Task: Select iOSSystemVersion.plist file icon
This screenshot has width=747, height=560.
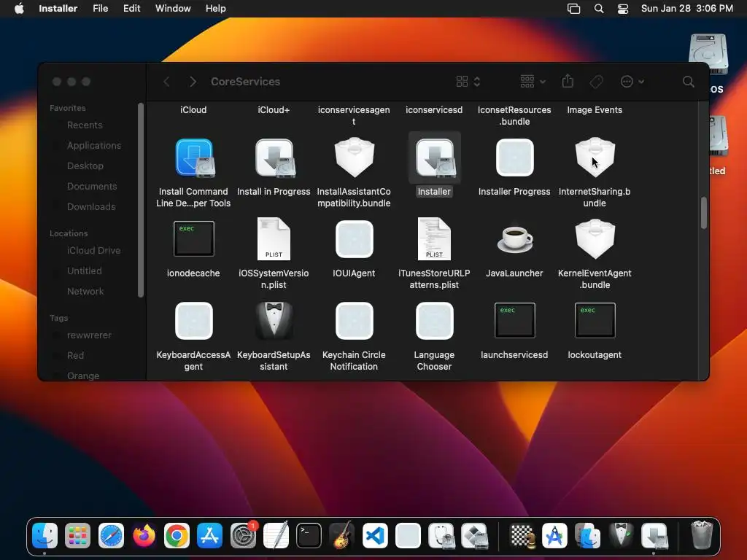Action: pyautogui.click(x=274, y=238)
